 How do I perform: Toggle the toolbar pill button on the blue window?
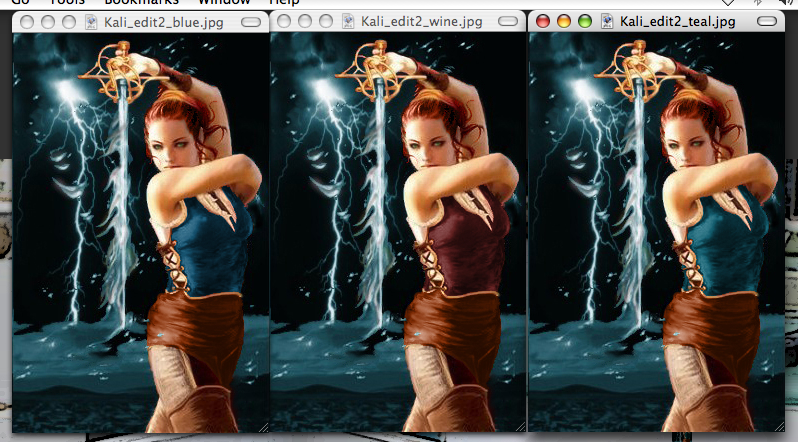click(251, 21)
